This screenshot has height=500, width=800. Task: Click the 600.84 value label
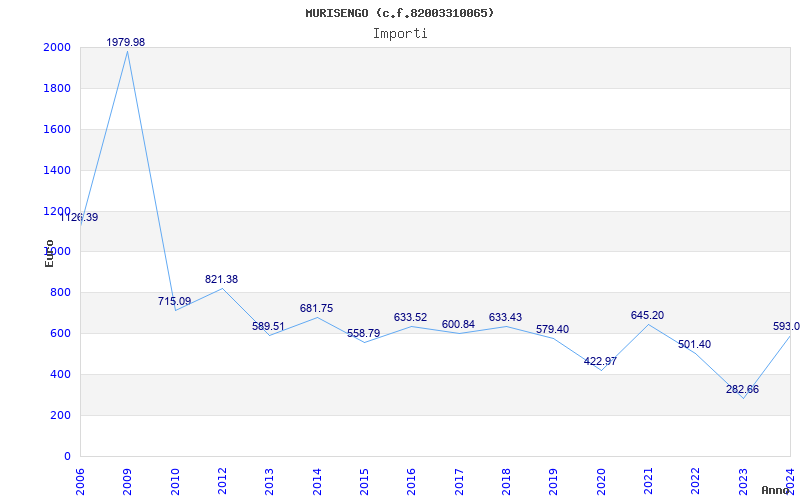[x=458, y=324]
